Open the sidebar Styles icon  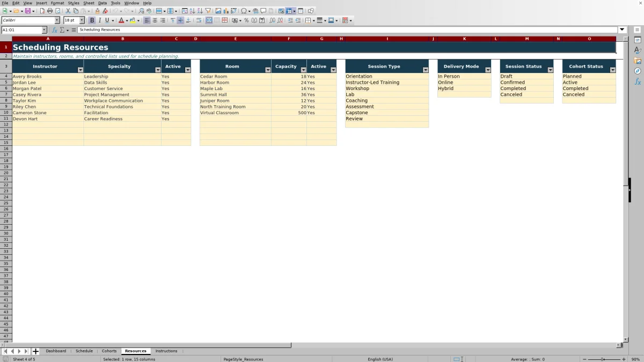(638, 50)
